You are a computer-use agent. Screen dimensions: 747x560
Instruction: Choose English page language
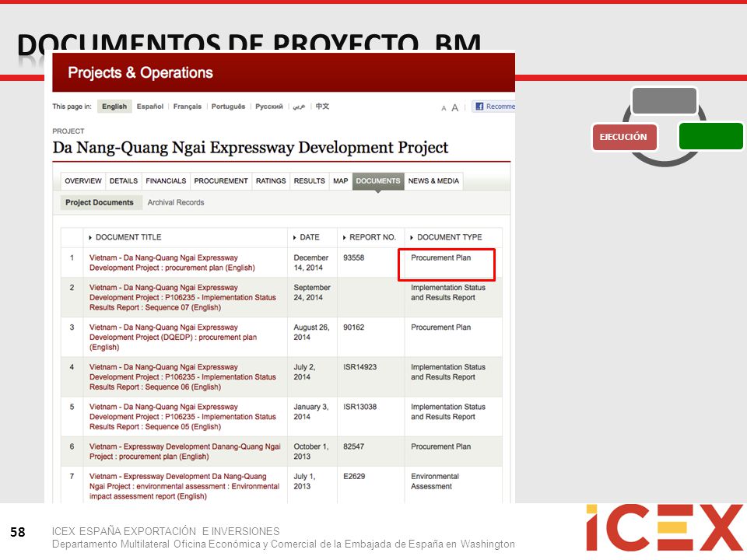coord(114,107)
